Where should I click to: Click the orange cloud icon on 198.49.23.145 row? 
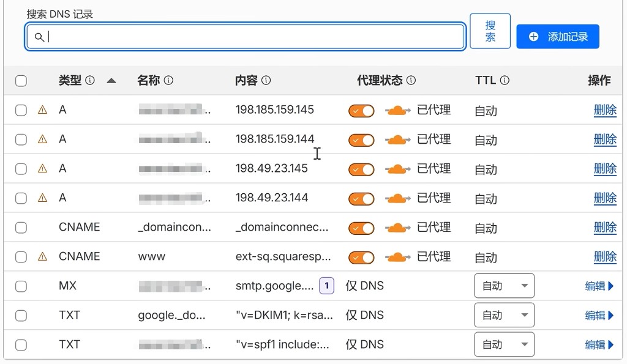(397, 169)
